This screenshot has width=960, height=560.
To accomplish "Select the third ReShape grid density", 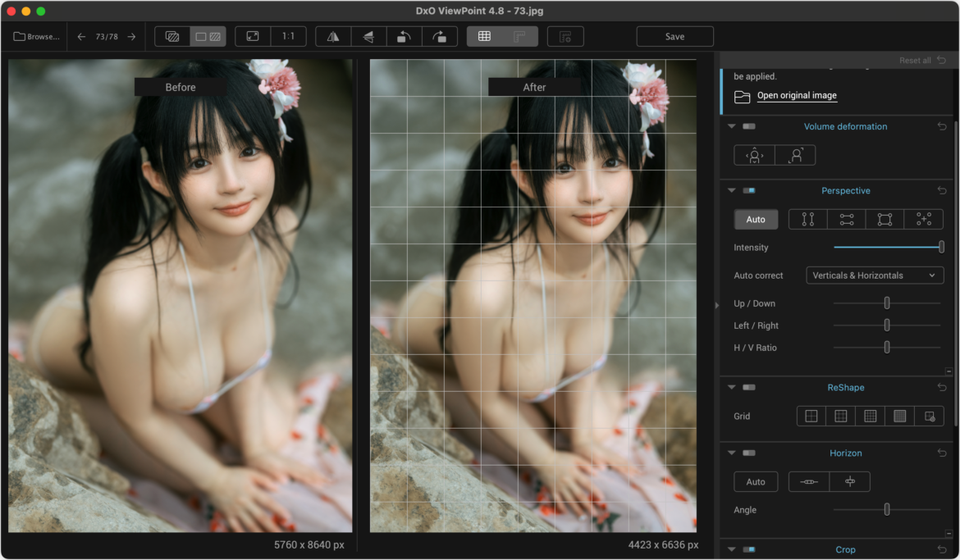I will click(x=870, y=417).
